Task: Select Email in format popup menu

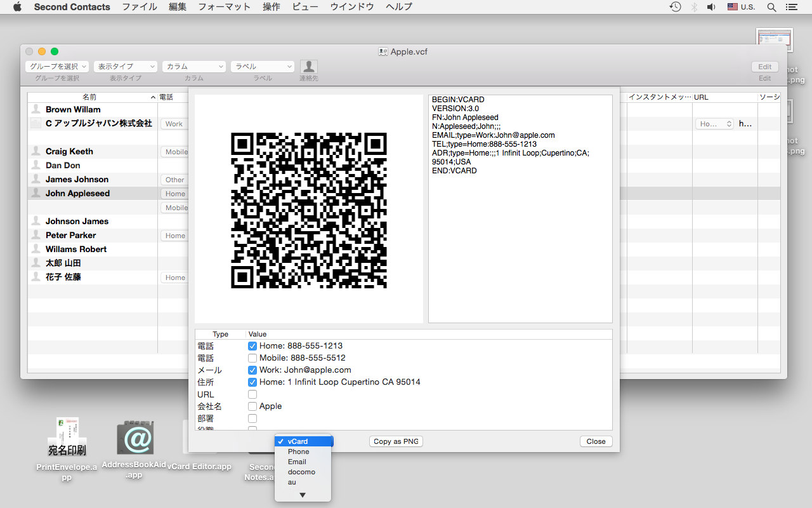Action: (x=303, y=462)
